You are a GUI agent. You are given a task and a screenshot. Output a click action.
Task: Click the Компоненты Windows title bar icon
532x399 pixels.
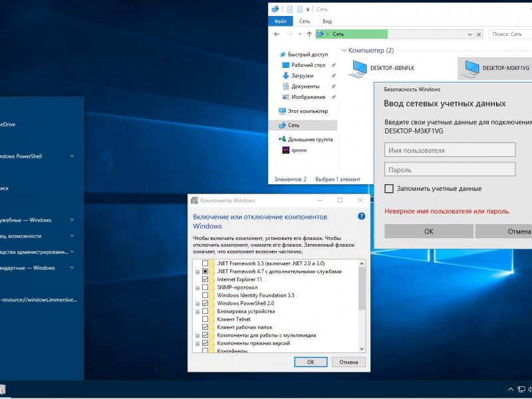coord(194,201)
